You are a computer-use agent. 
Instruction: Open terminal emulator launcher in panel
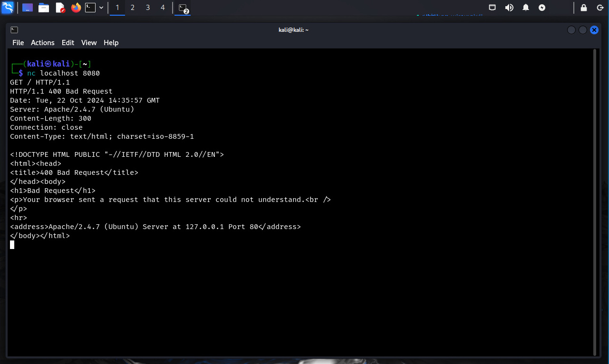point(90,8)
